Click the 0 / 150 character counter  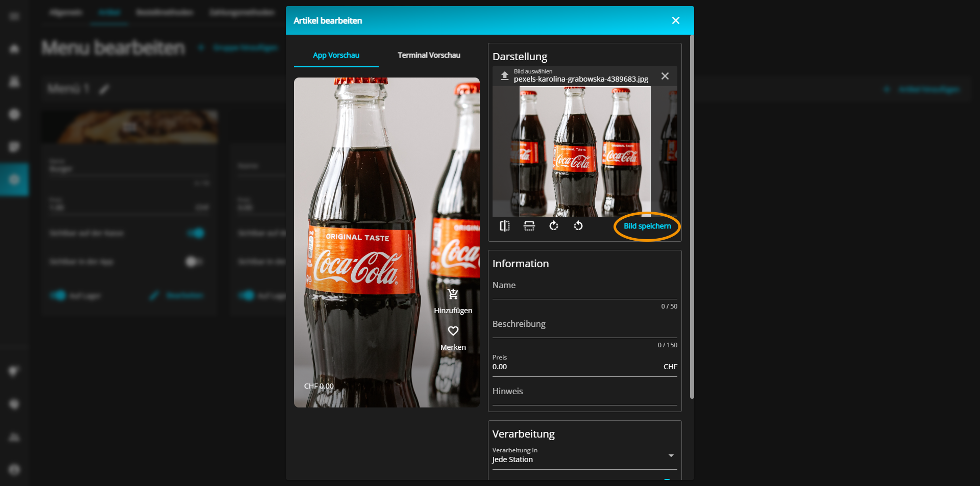pyautogui.click(x=668, y=345)
